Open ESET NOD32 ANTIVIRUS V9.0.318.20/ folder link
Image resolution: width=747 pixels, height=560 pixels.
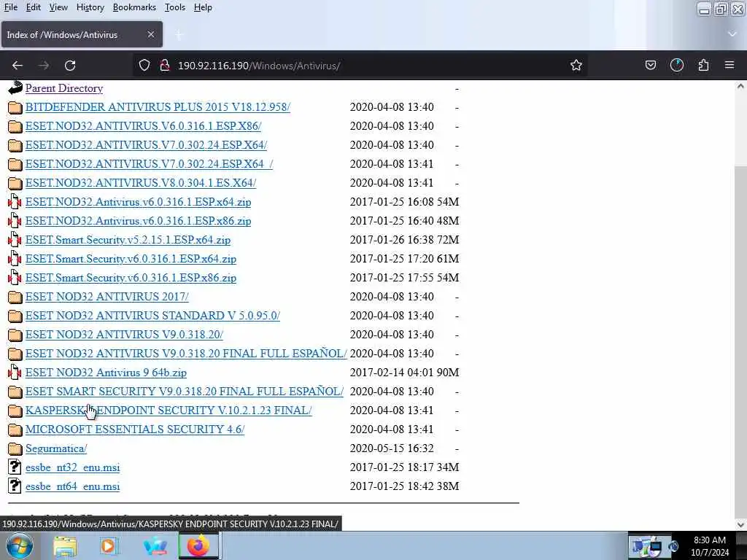click(124, 335)
